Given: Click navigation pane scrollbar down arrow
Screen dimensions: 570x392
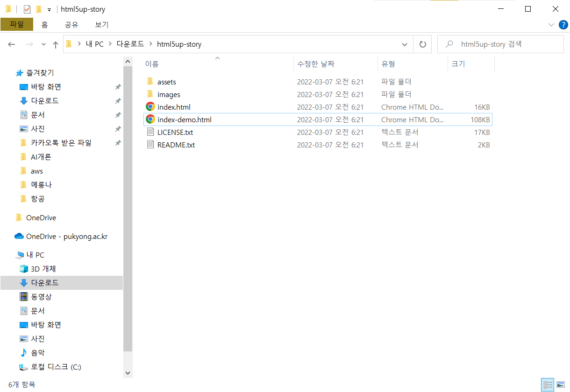Looking at the screenshot, I should point(128,373).
